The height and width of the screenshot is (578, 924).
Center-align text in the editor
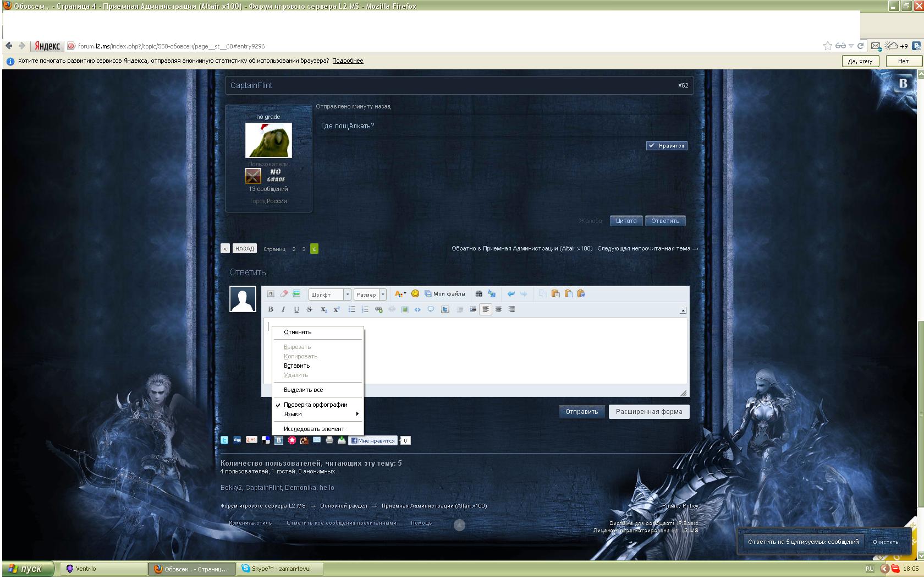click(498, 309)
